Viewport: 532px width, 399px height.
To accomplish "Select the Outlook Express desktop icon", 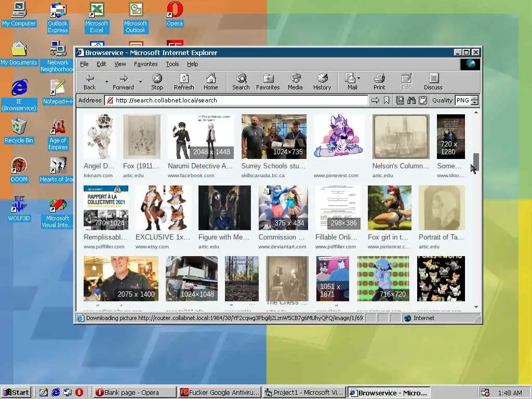I will tap(58, 18).
